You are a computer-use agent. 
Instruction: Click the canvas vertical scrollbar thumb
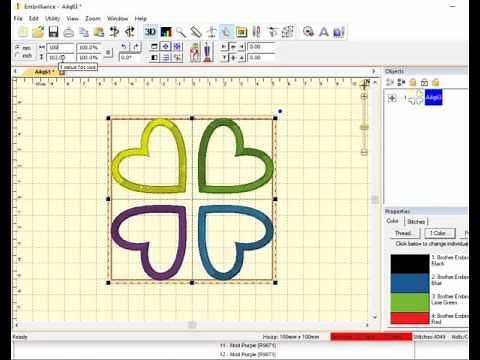(375, 199)
